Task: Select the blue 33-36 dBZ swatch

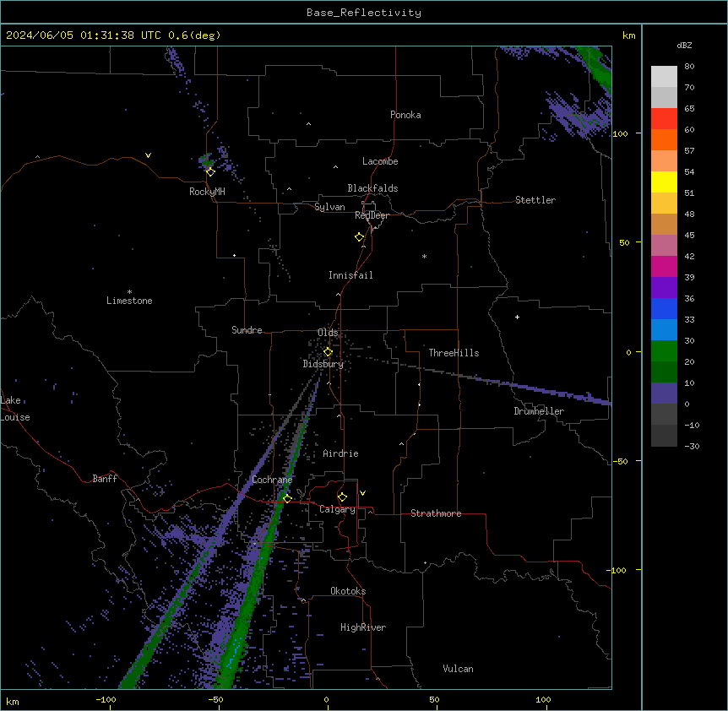Action: pos(664,308)
